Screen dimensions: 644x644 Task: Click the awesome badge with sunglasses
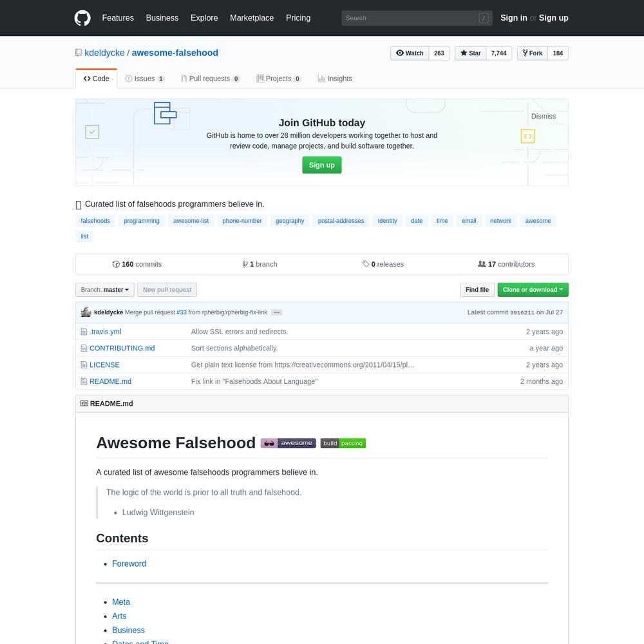pyautogui.click(x=289, y=443)
